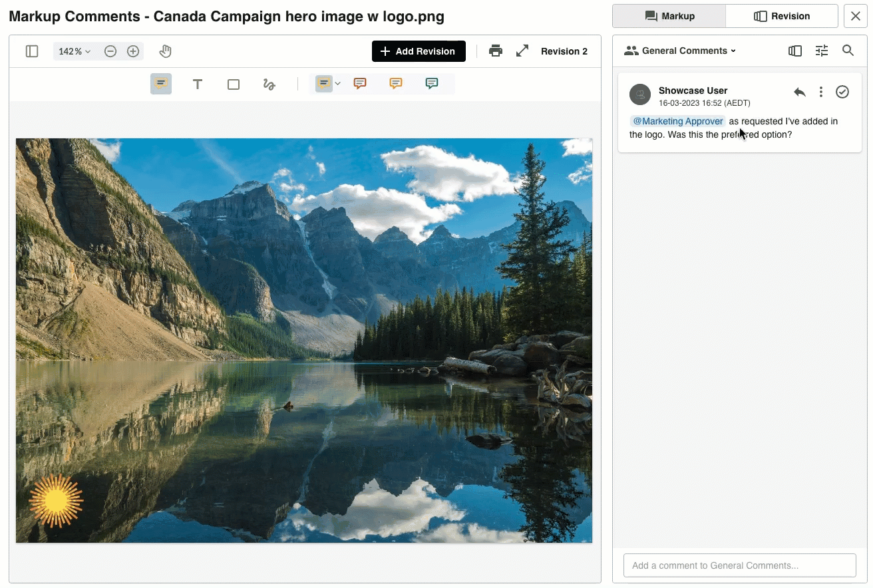Mark Showcase User comment as resolved
Screen dimensions: 873x588
[842, 92]
